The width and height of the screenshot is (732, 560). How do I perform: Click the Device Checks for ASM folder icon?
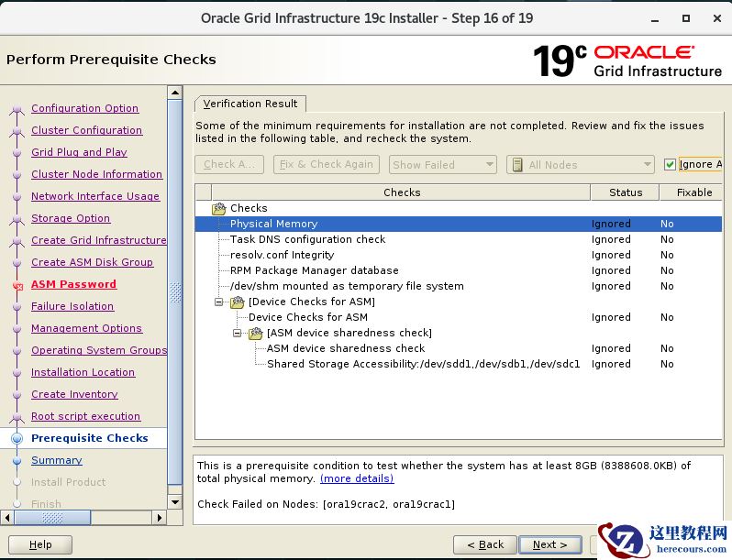[x=237, y=302]
